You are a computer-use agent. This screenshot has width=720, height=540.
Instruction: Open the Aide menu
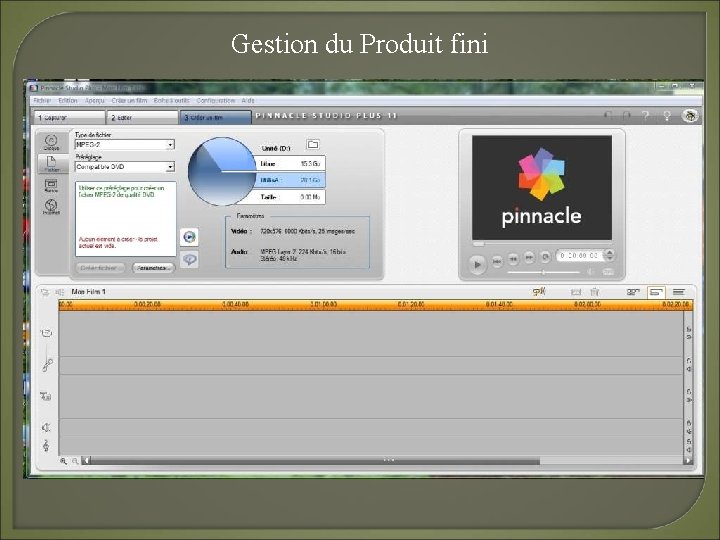click(248, 101)
